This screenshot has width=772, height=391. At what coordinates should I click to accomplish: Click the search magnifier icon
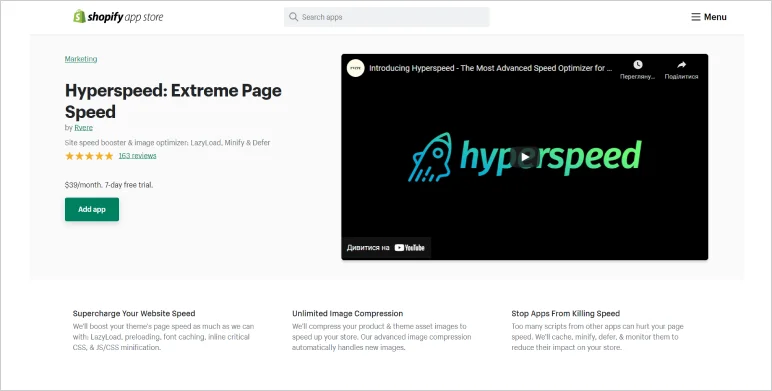[293, 17]
